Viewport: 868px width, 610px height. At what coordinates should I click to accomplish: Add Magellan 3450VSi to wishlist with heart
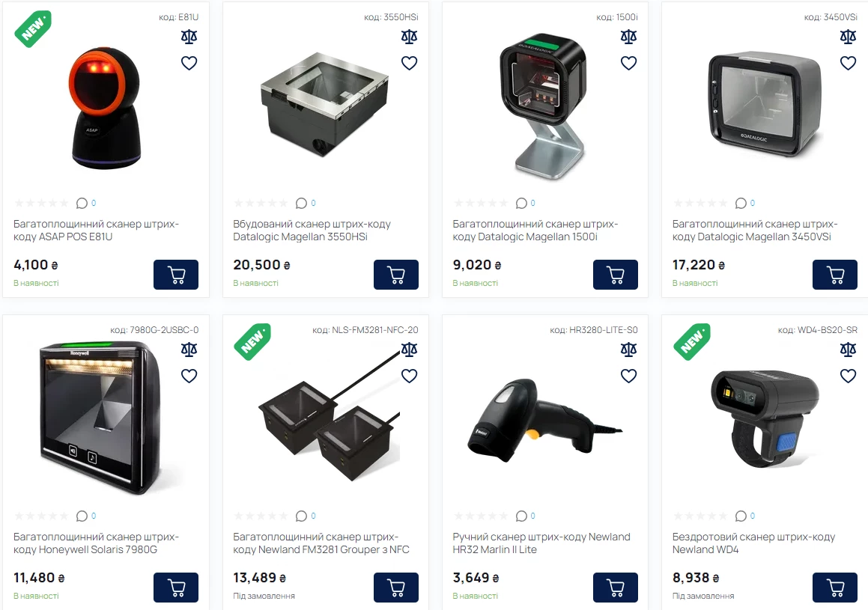click(848, 63)
